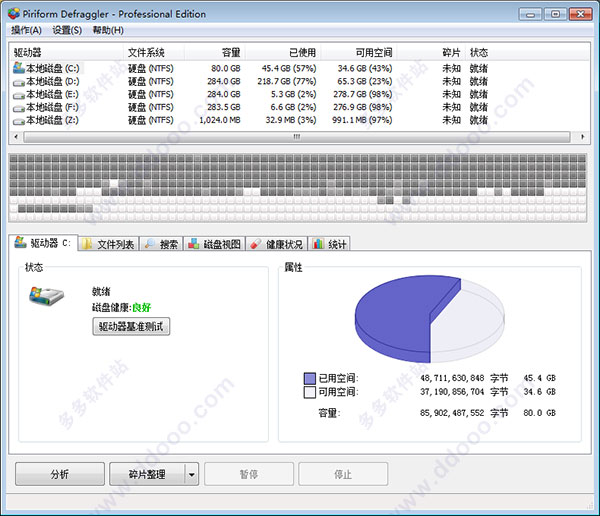The image size is (600, 516).
Task: Click the window resize grip in status bar
Action: point(589,506)
